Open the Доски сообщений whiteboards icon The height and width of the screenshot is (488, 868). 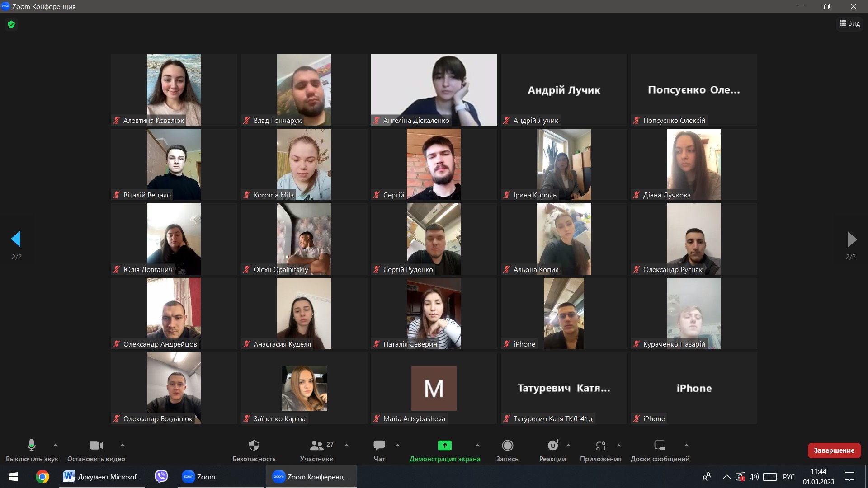click(x=660, y=446)
